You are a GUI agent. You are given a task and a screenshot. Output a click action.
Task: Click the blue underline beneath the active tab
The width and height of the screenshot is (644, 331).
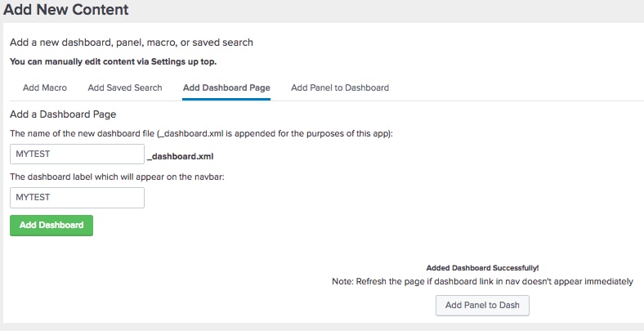pos(226,100)
